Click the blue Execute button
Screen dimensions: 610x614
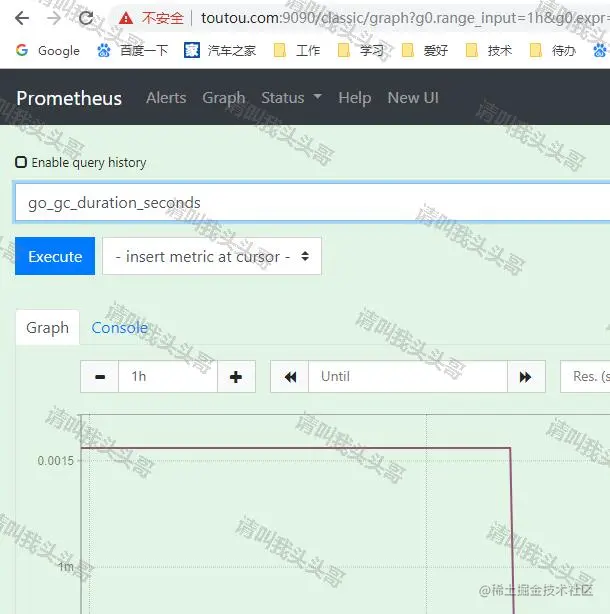click(55, 256)
